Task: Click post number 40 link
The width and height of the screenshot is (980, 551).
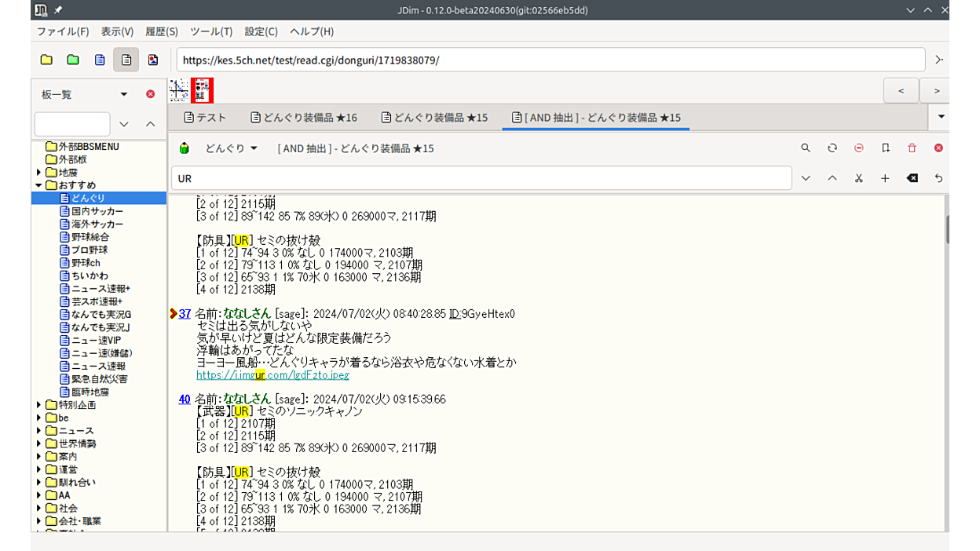Action: (185, 399)
